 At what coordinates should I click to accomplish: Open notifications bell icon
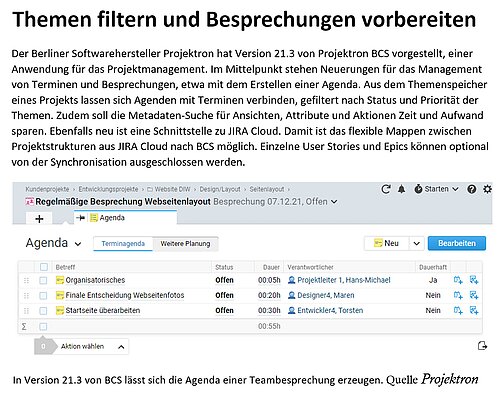(402, 189)
